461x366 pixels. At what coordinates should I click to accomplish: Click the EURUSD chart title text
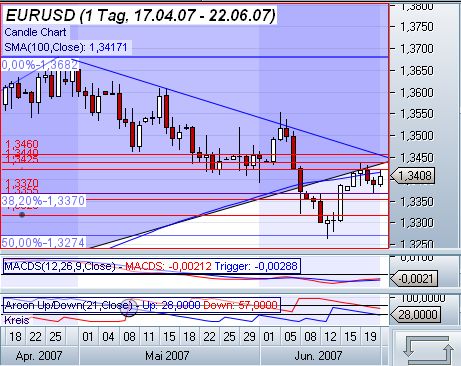140,15
